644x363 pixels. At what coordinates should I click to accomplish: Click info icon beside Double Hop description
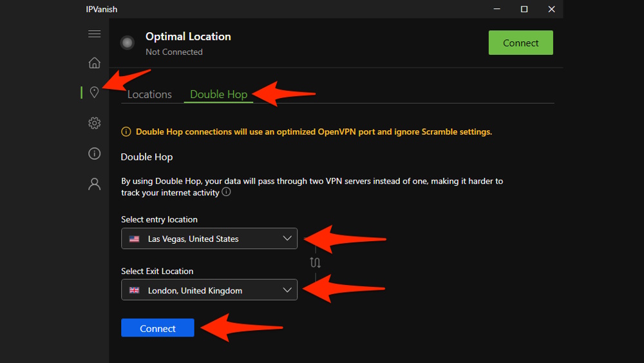point(226,191)
